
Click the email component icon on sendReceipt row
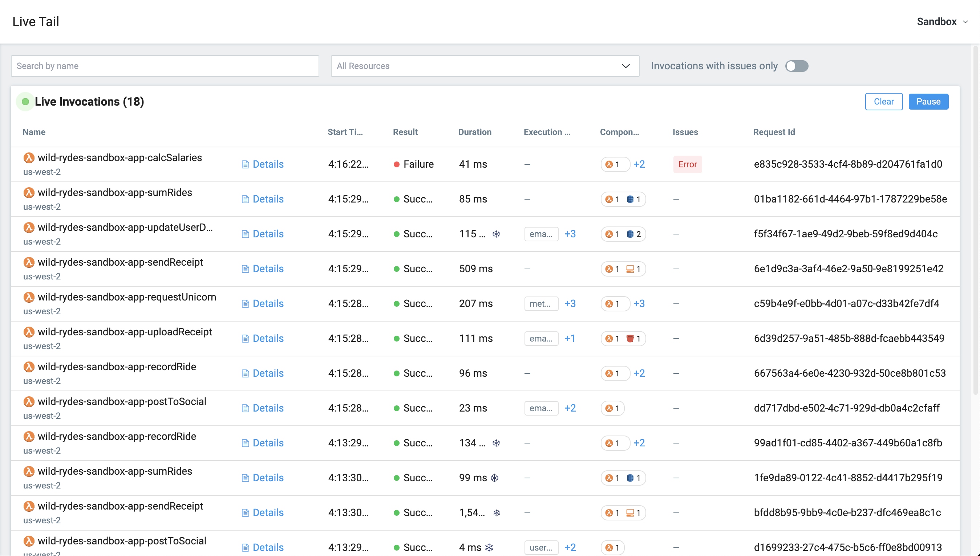click(630, 269)
